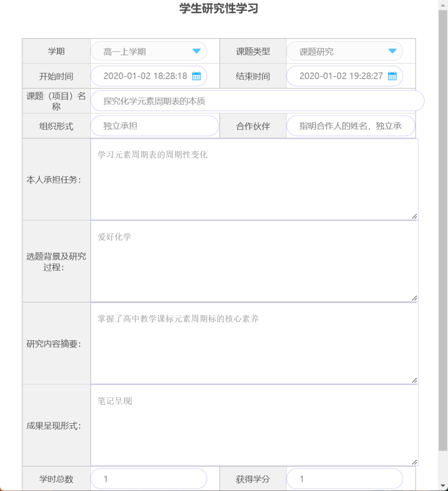The height and width of the screenshot is (491, 448).
Task: Click resize handle of 本人承担任务 text area
Action: [x=414, y=216]
